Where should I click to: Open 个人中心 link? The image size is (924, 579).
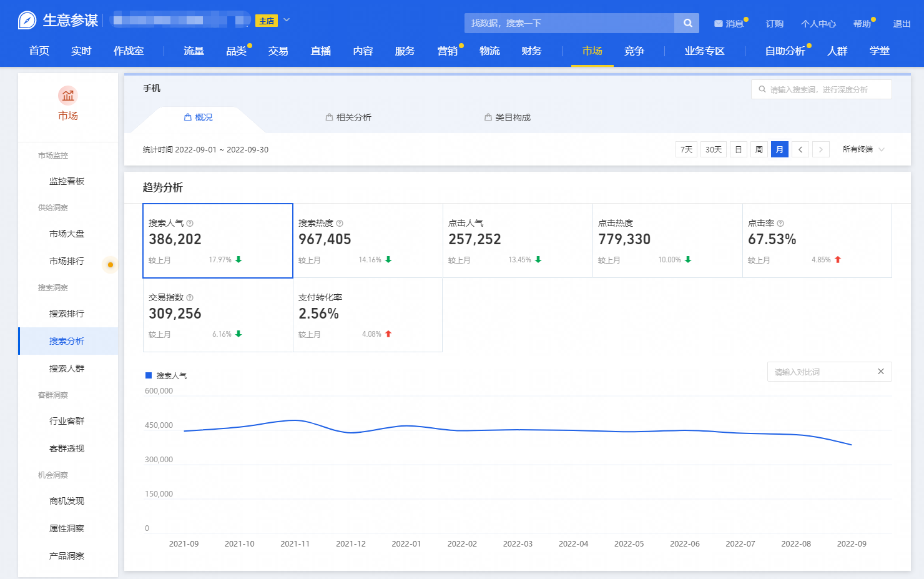[x=818, y=24]
